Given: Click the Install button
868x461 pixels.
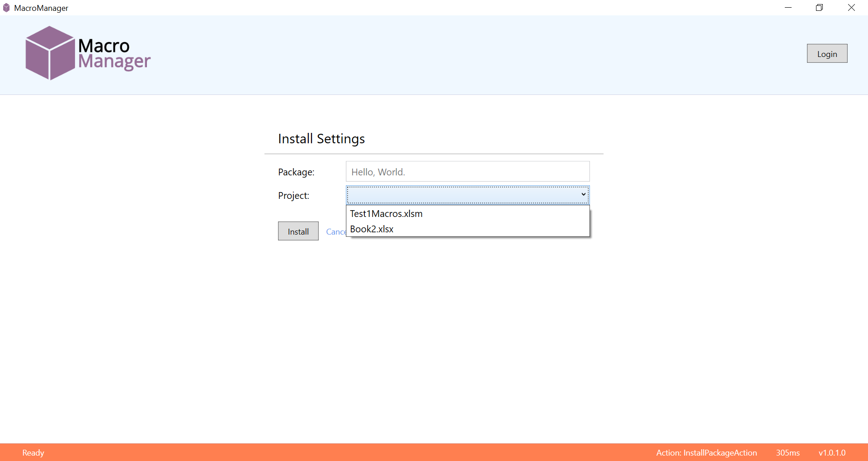Looking at the screenshot, I should [297, 231].
